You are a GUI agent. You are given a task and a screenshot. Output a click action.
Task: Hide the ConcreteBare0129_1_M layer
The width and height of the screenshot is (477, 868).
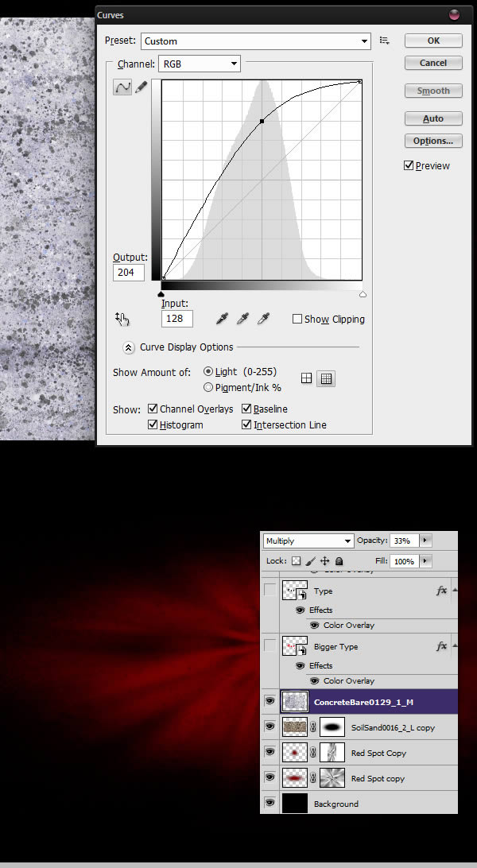[270, 701]
